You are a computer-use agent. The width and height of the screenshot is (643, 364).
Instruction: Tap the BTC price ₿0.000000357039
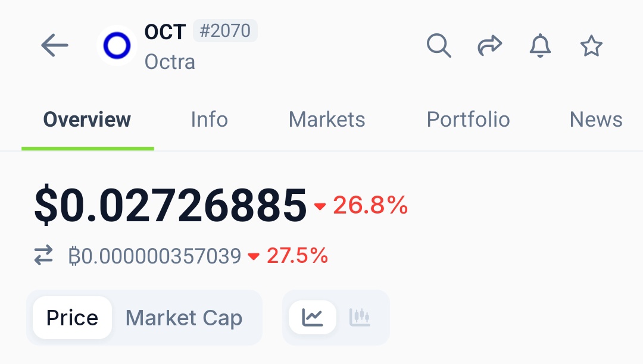pyautogui.click(x=155, y=256)
